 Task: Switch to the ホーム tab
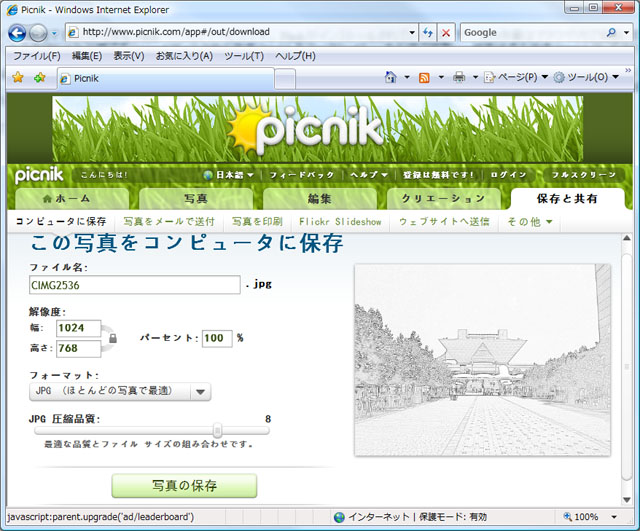point(72,199)
